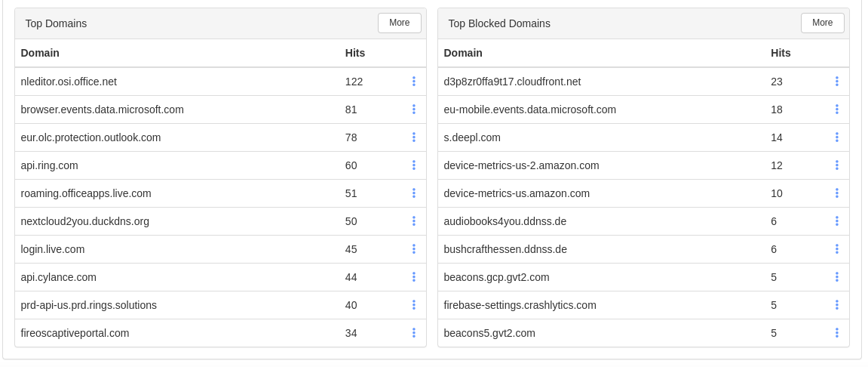Expand actions for api.cylance.com
Image resolution: width=868 pixels, height=367 pixels.
pyautogui.click(x=413, y=276)
